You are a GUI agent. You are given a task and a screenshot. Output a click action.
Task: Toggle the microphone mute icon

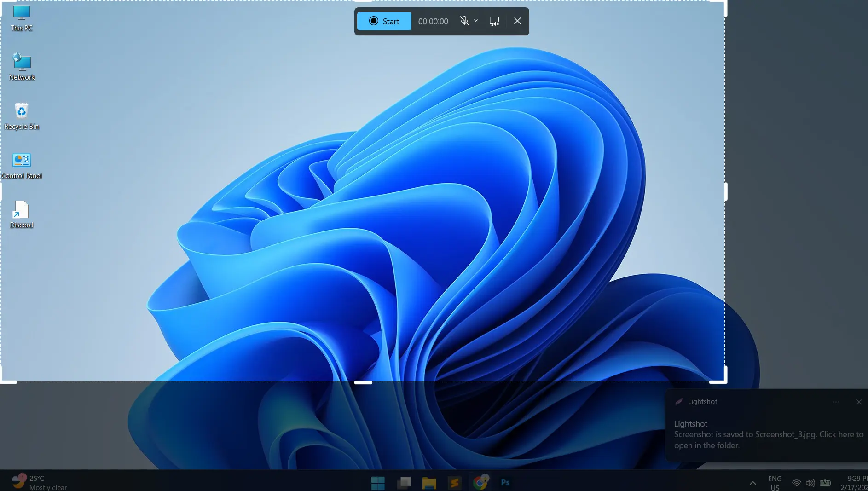point(464,21)
